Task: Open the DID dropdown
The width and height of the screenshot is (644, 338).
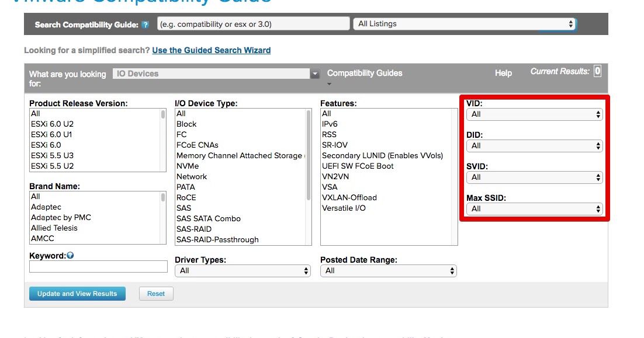Action: (534, 145)
